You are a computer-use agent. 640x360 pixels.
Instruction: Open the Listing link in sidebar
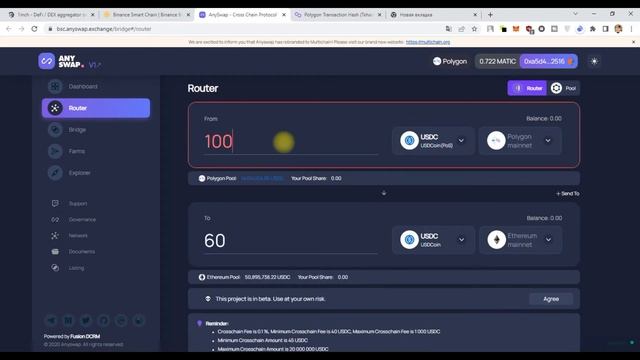click(76, 268)
